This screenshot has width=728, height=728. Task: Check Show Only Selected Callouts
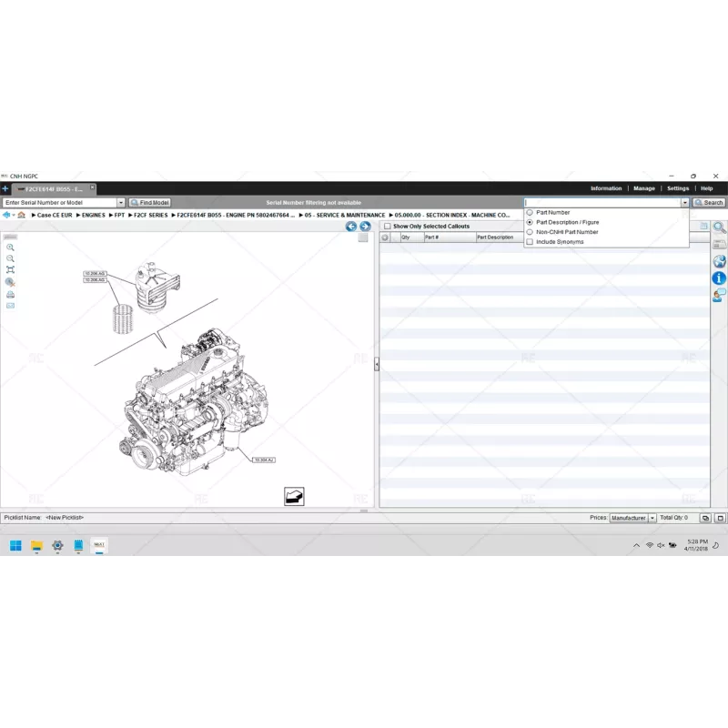[x=386, y=226]
